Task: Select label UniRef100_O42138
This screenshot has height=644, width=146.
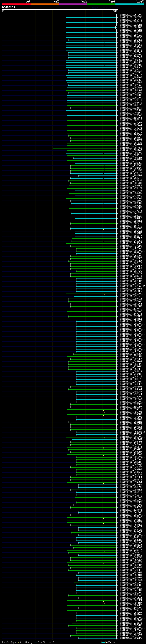Action: point(131,180)
